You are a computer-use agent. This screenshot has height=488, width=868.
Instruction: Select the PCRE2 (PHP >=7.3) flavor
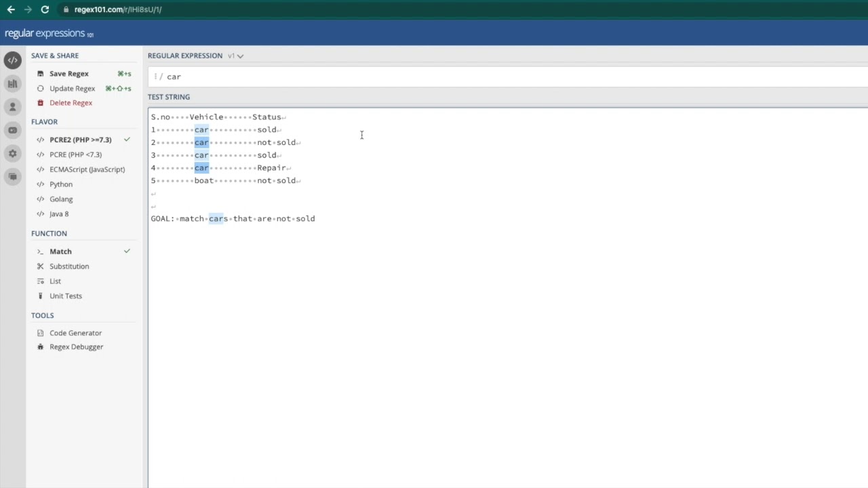tap(80, 140)
